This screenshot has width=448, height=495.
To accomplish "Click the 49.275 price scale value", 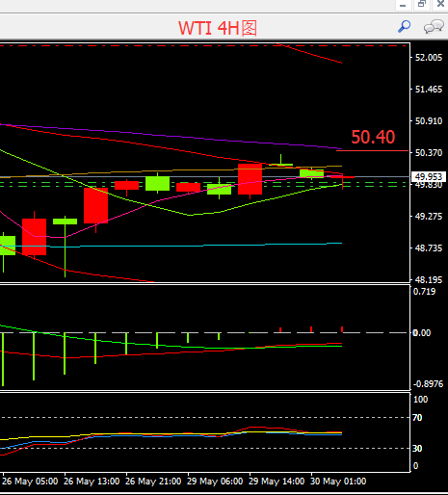I will pyautogui.click(x=429, y=217).
